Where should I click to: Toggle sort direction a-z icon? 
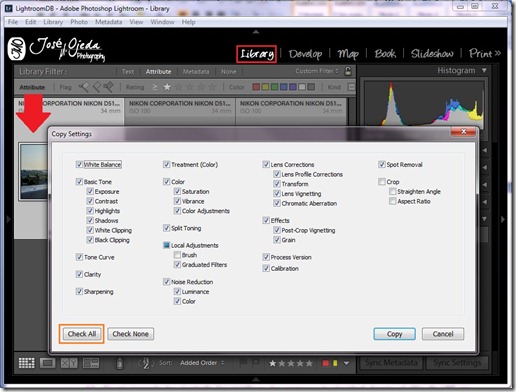click(146, 363)
